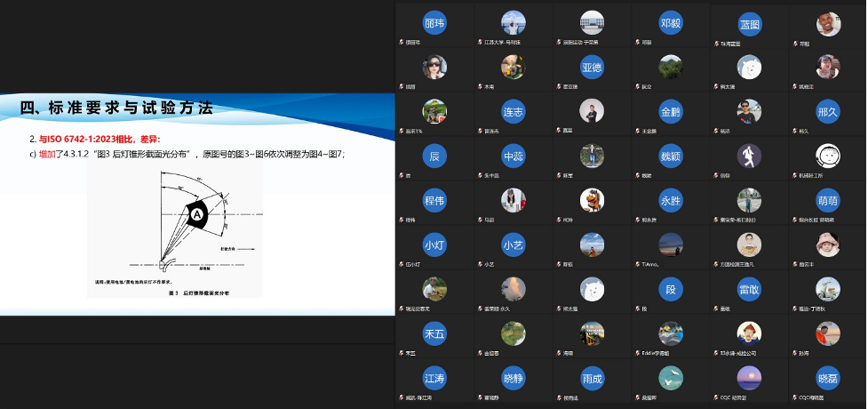Select the 丽玮 blue avatar circle

click(434, 23)
